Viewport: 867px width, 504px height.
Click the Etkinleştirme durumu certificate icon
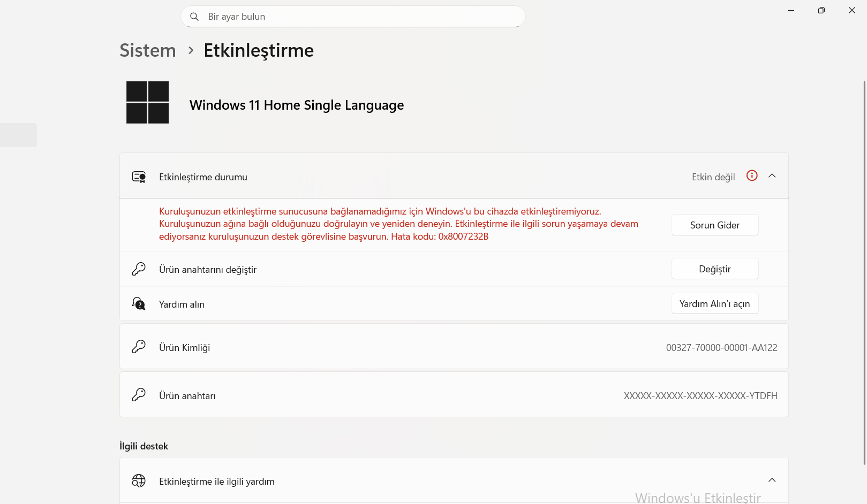(x=139, y=177)
